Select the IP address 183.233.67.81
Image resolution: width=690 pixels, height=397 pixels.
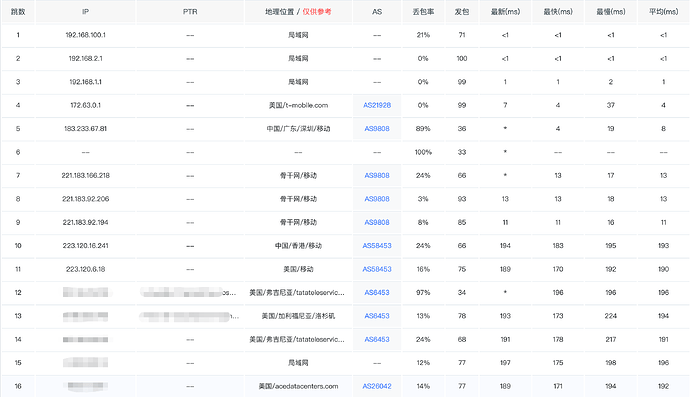click(x=85, y=129)
